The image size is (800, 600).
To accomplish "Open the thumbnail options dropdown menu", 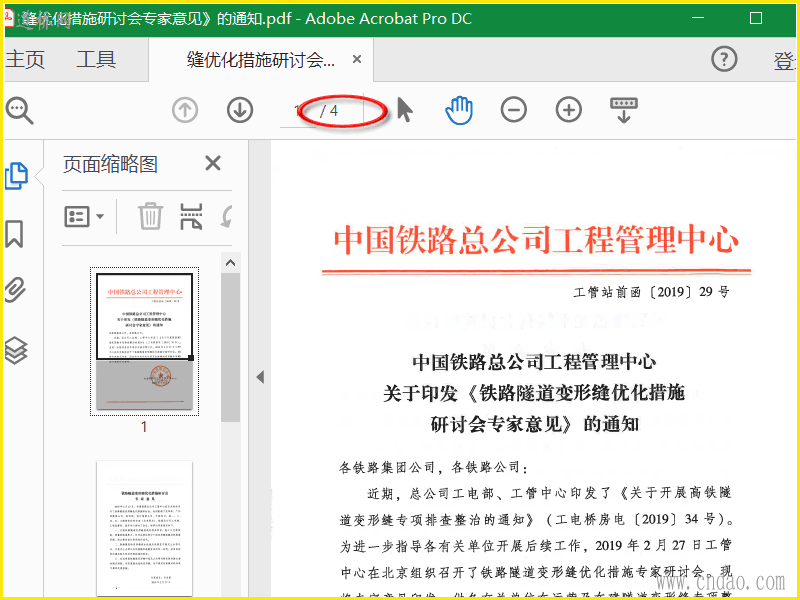I will coord(84,216).
